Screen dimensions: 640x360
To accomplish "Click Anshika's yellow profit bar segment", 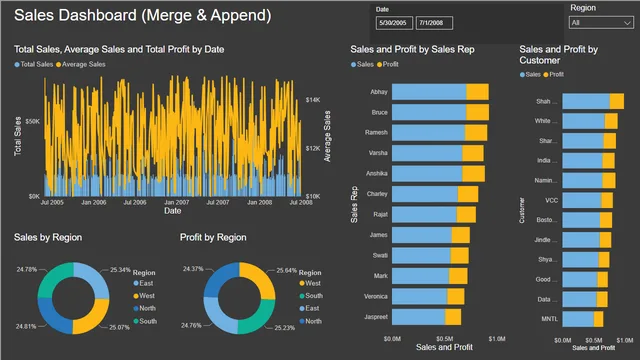I will (473, 173).
